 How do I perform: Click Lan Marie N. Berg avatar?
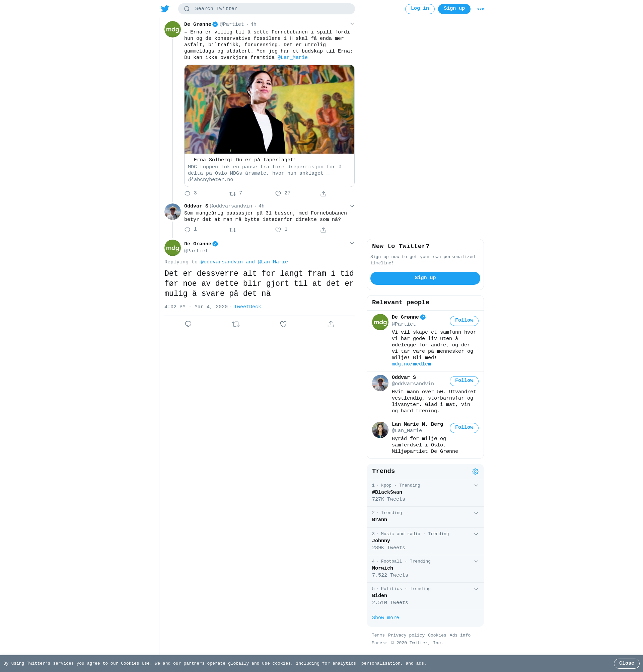pyautogui.click(x=380, y=430)
